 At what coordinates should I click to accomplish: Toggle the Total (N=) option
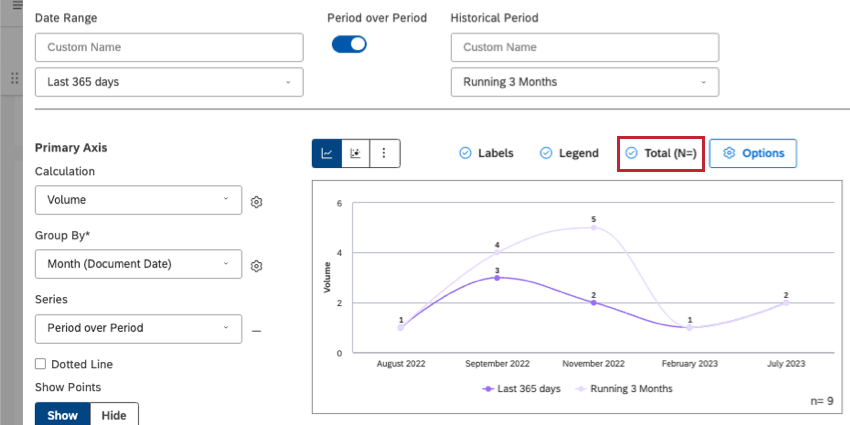click(x=661, y=153)
